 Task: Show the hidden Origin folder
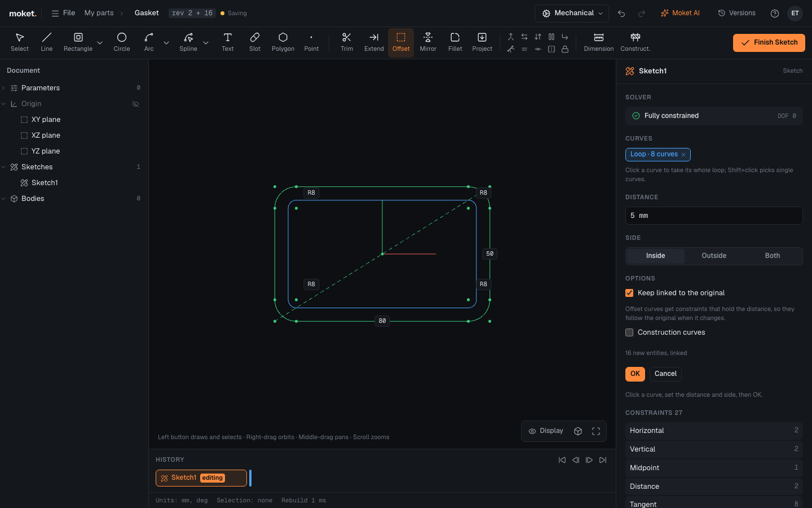point(135,104)
